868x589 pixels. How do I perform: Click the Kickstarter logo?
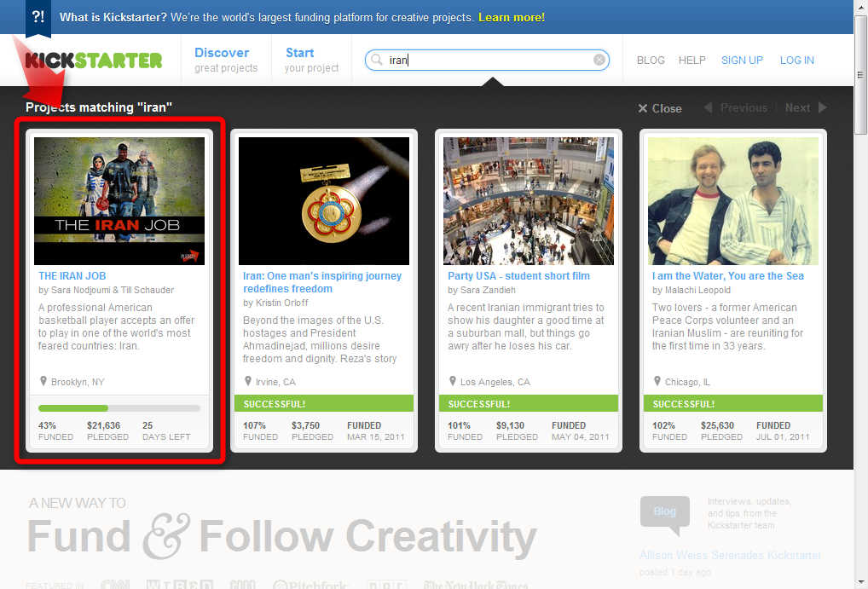94,60
